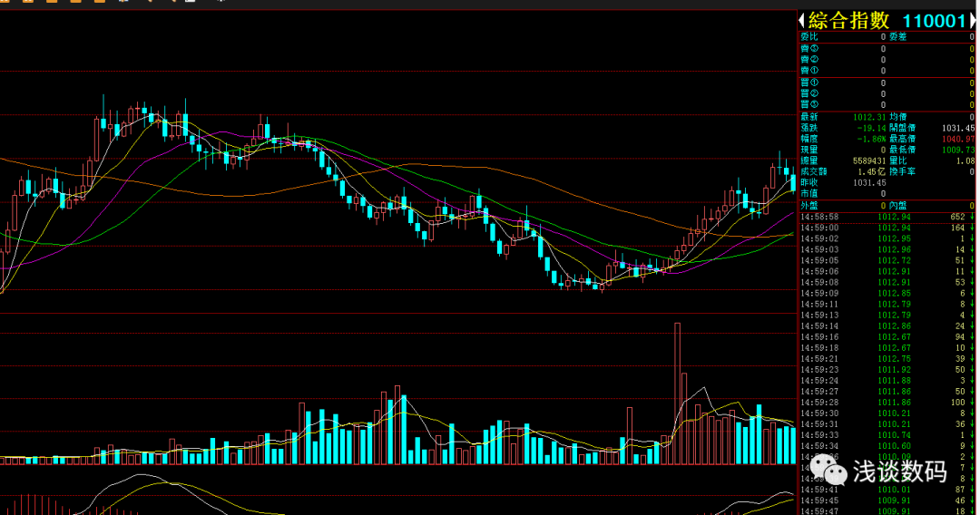Go to previous index with left arrow
Image resolution: width=980 pixels, height=515 pixels.
[x=802, y=21]
